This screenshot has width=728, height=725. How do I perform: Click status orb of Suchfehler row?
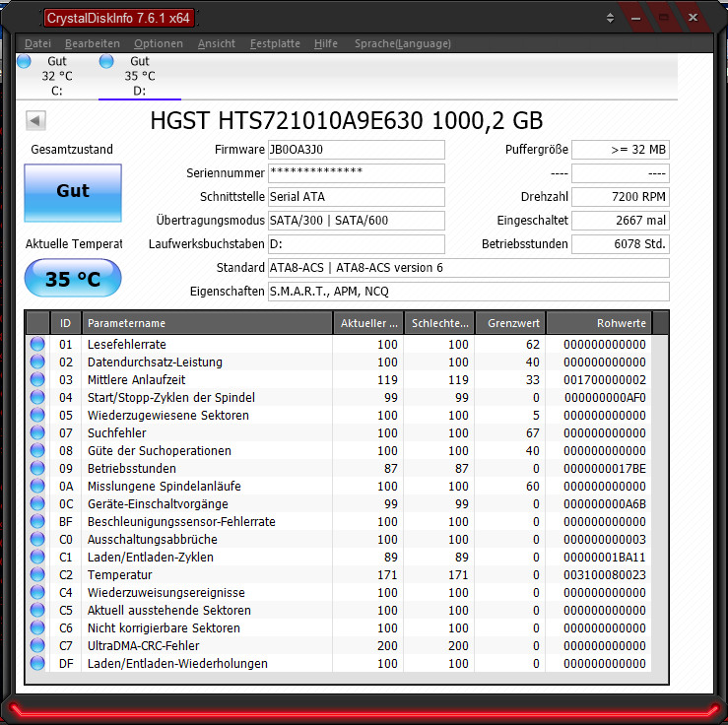37,432
